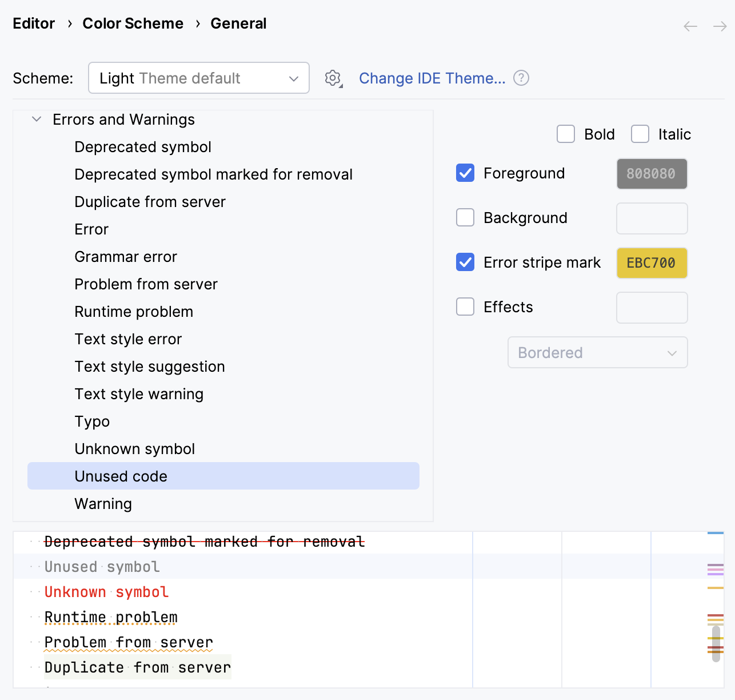
Task: Click the forward navigation arrow
Action: [x=720, y=26]
